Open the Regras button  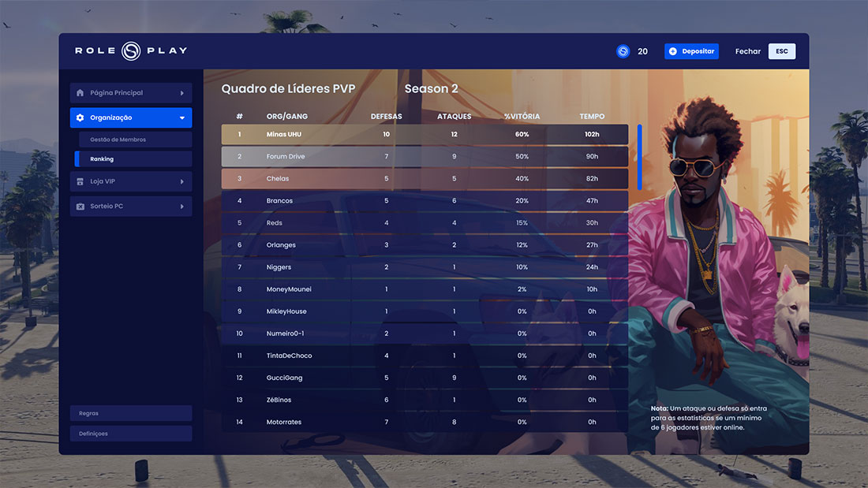click(131, 413)
